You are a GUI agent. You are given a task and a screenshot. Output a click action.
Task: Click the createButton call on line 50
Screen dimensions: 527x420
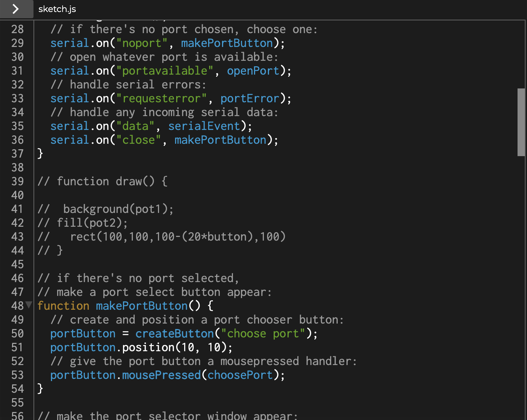(174, 333)
